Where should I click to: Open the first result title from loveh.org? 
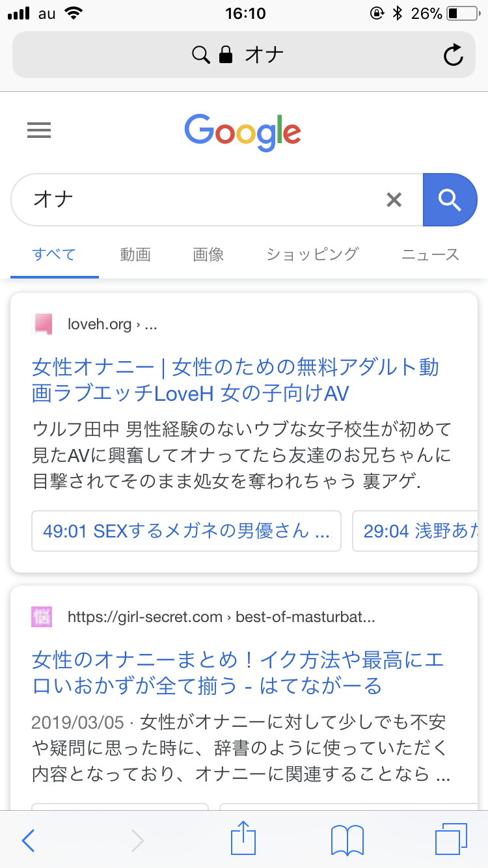(235, 380)
